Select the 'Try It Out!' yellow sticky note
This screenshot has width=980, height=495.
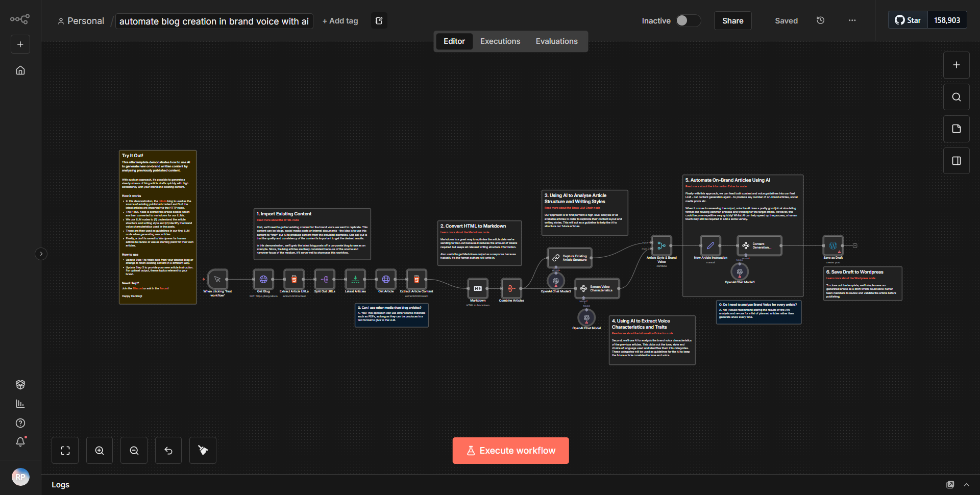point(158,227)
